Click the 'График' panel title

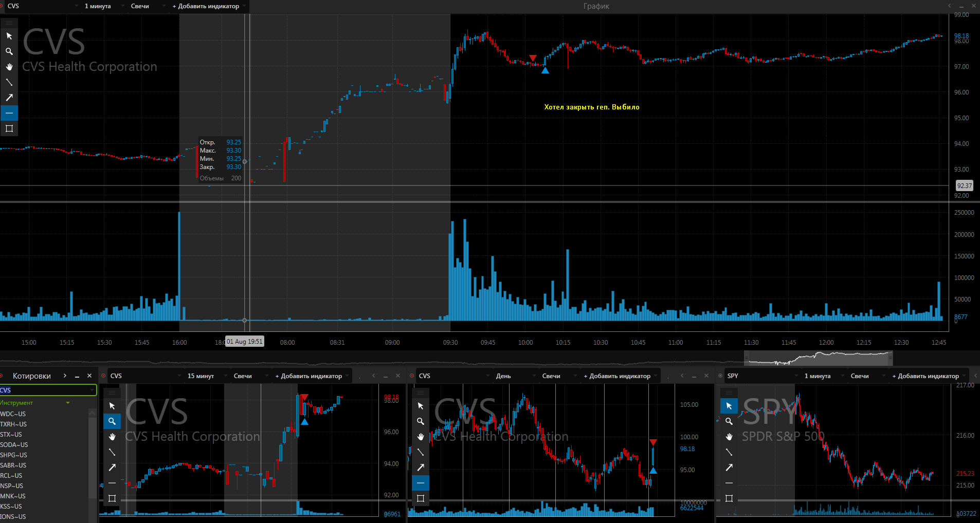click(x=596, y=6)
